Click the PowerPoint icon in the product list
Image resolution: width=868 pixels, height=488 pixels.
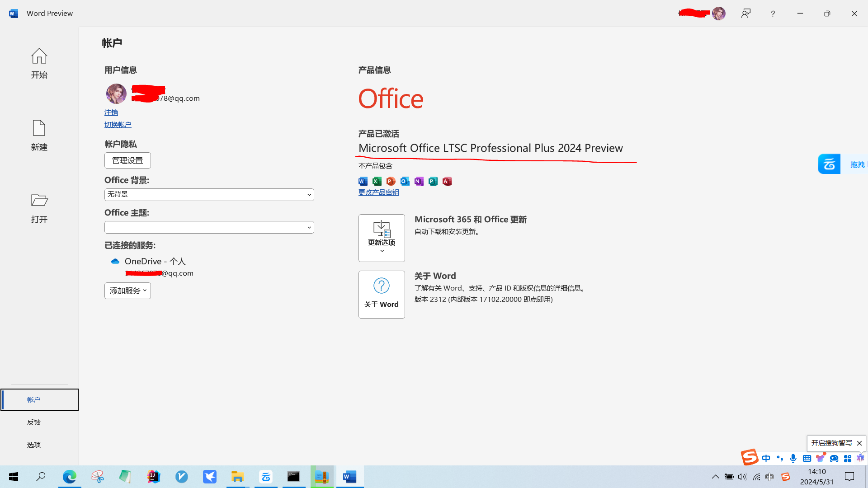click(391, 181)
